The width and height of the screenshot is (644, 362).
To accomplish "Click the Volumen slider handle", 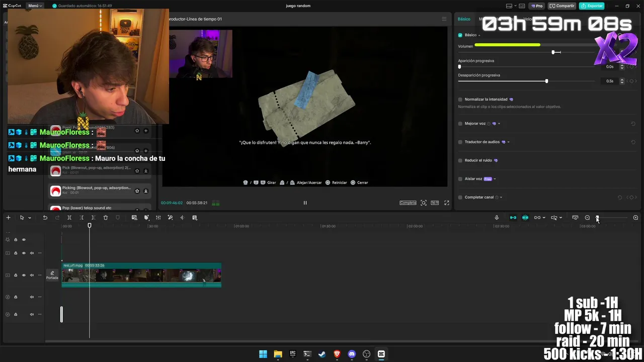I will [553, 52].
